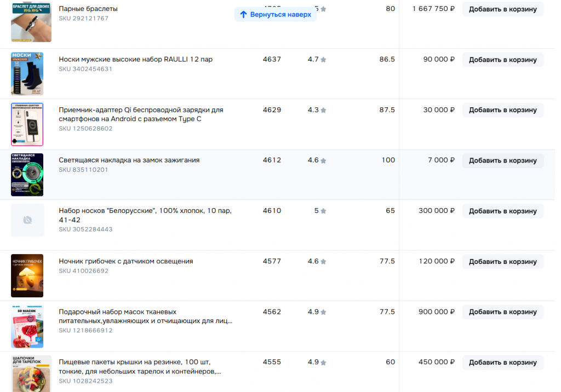Image resolution: width=561 pixels, height=392 pixels.
Task: Open 'Ночник грибочек с датчиком освещения' title link
Action: pos(126,261)
